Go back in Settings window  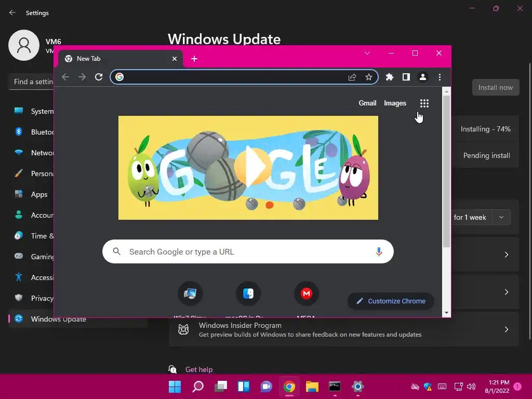pyautogui.click(x=12, y=12)
